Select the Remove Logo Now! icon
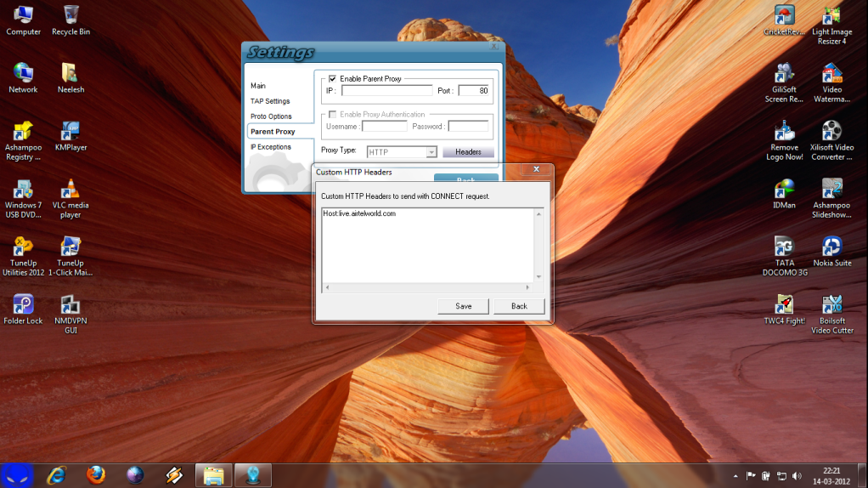 [785, 141]
